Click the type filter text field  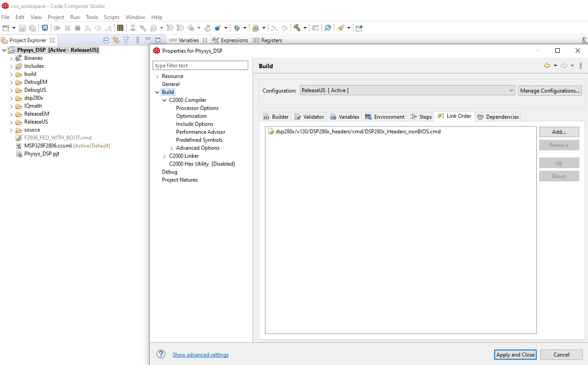tap(200, 66)
